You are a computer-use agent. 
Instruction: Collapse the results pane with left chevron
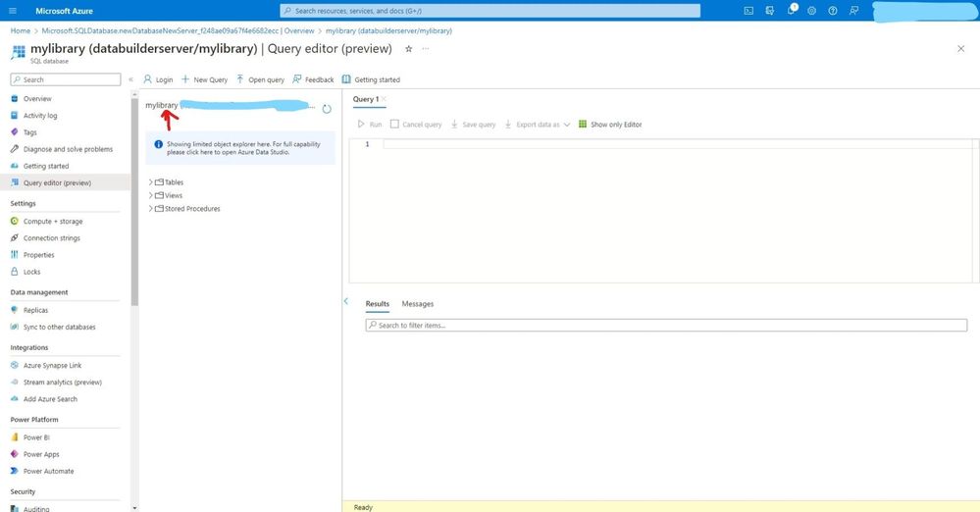click(x=345, y=301)
